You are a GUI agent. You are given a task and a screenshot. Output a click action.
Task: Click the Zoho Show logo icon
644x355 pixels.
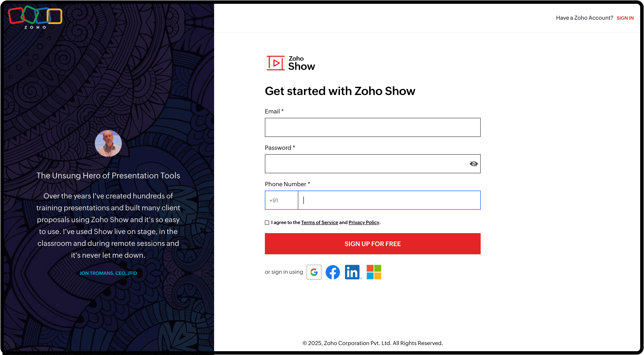click(x=275, y=63)
